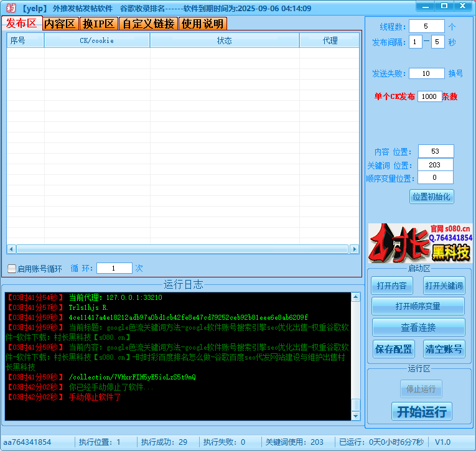
Task: Click the V1.0 version label
Action: (x=442, y=442)
